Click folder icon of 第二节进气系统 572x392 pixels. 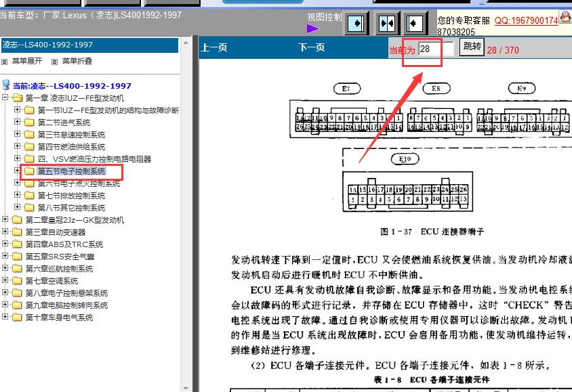29,123
